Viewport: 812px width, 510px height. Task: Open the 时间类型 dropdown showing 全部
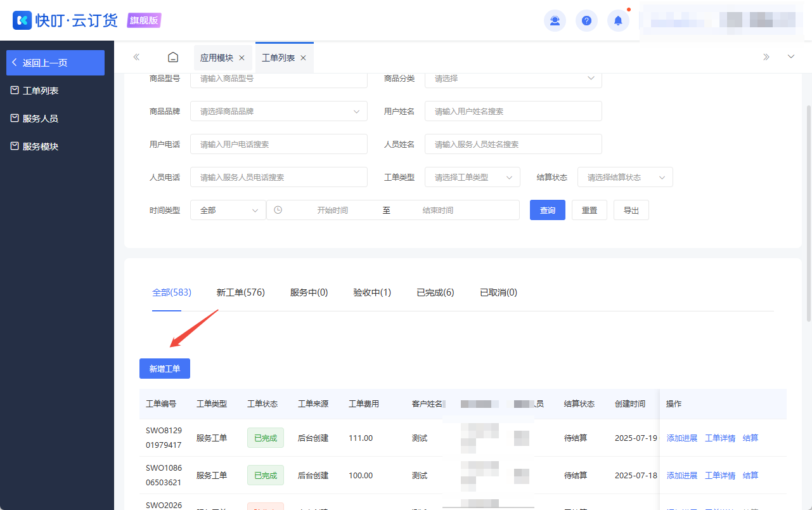point(228,210)
